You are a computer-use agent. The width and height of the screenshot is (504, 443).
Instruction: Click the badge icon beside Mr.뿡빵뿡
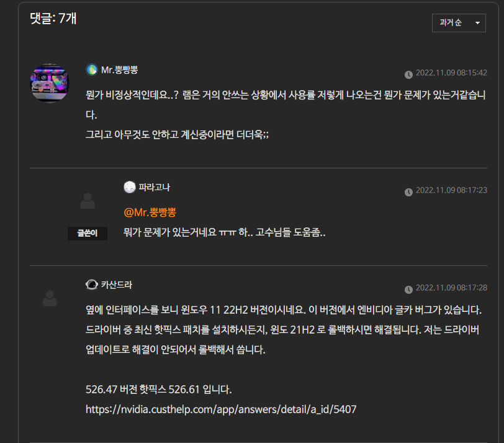pyautogui.click(x=92, y=70)
